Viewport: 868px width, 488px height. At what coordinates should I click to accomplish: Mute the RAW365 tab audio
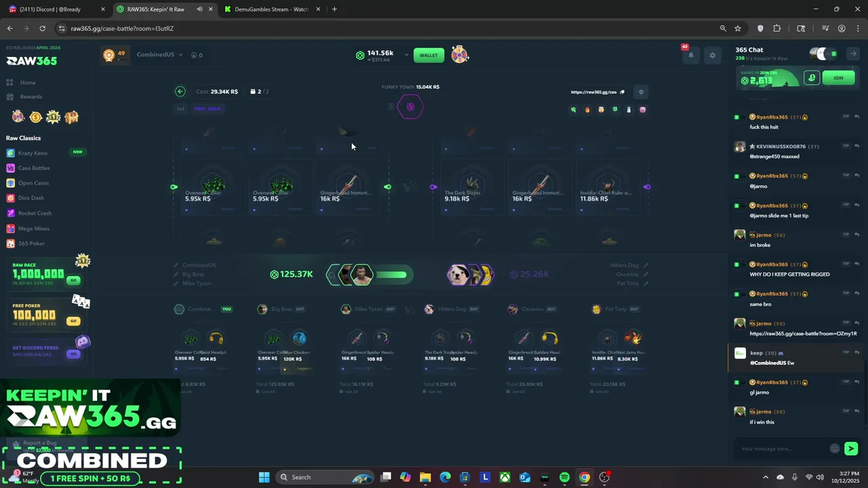(x=199, y=9)
